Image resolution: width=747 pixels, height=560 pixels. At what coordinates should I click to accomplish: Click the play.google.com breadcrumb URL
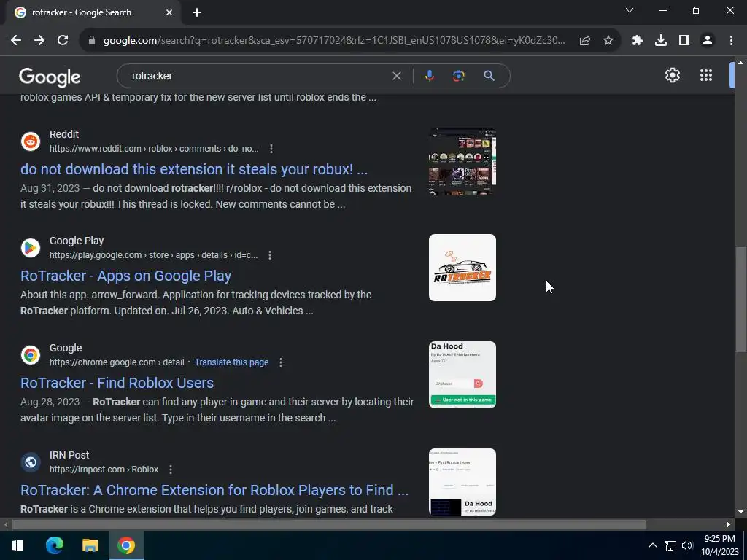(153, 255)
